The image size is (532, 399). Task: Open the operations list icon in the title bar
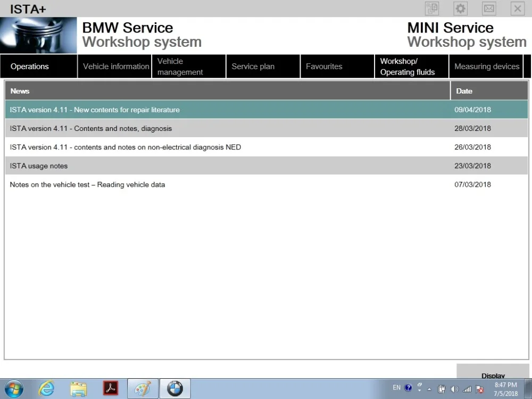[432, 9]
